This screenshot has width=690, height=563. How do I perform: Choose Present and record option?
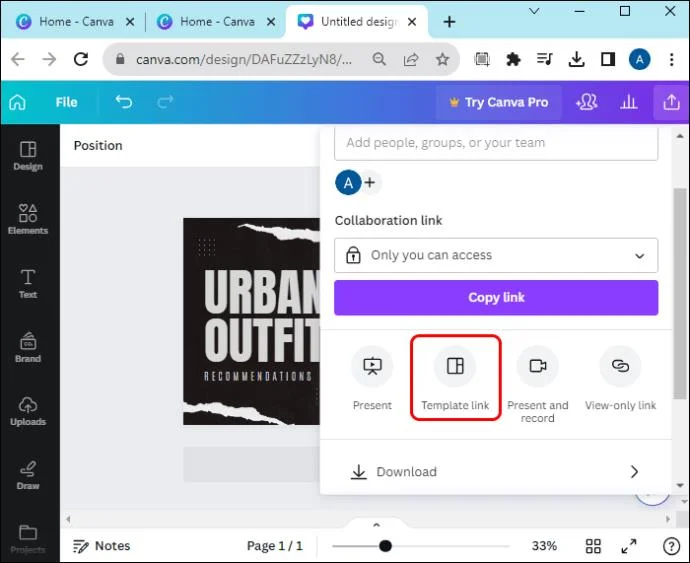[x=538, y=384]
